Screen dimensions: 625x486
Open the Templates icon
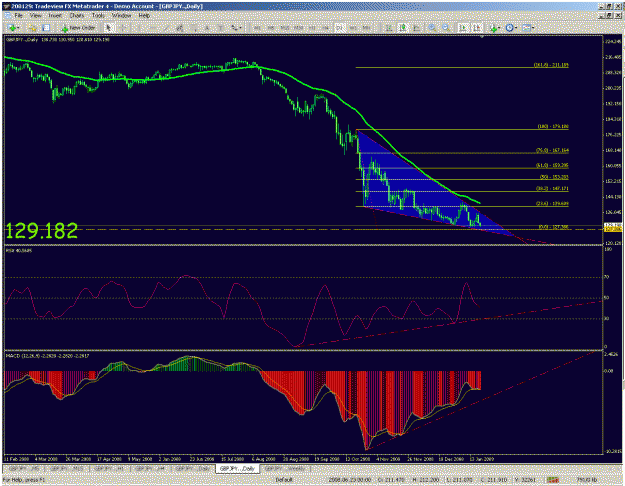527,28
